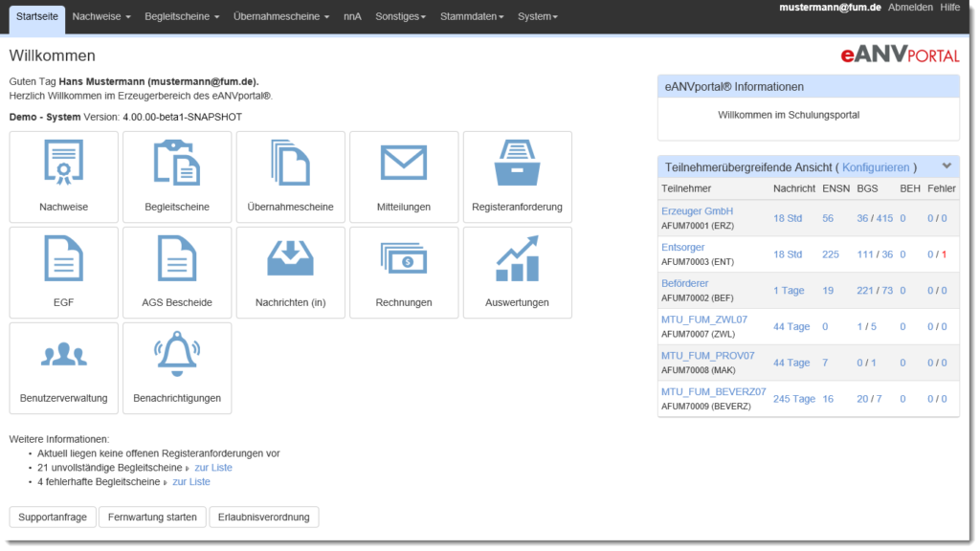Click the eANVportal logo
Viewport: 980px width, 551px height.
click(900, 55)
